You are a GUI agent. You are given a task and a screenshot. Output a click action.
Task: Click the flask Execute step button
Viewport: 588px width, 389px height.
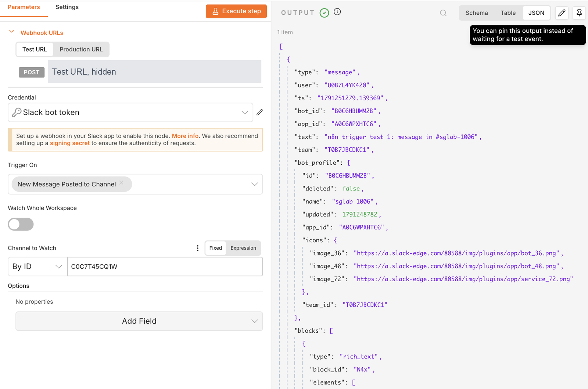(236, 11)
